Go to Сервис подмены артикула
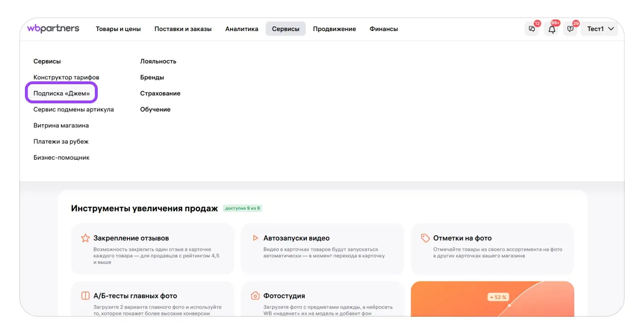This screenshot has height=334, width=644. click(73, 109)
